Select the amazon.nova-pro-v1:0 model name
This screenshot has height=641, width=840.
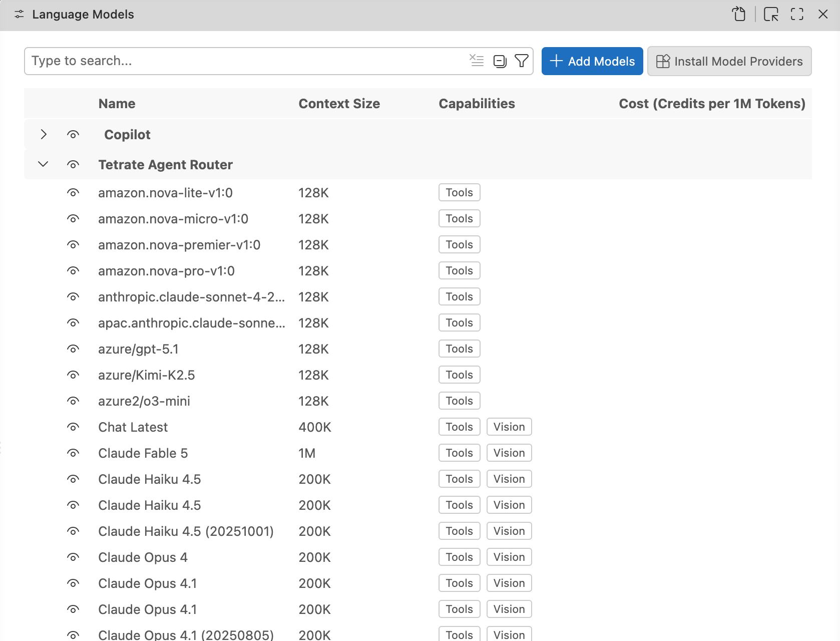pos(166,270)
